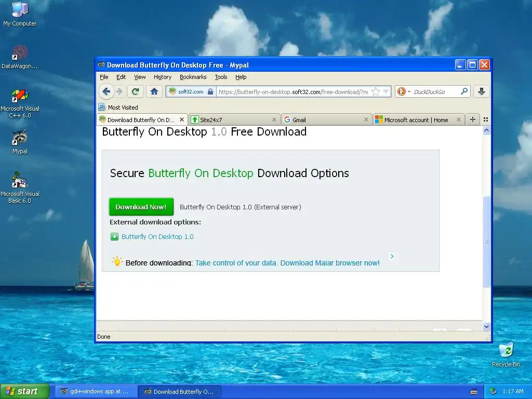Open the View menu

point(140,77)
